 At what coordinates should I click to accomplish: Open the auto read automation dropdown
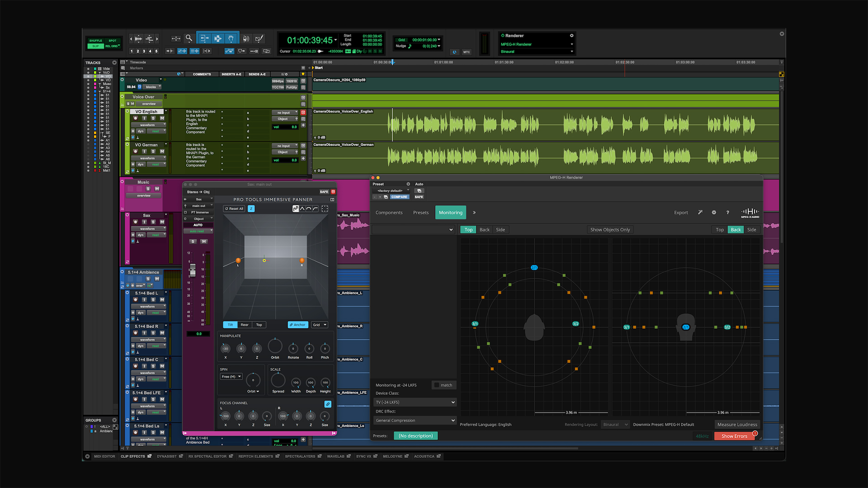click(198, 231)
